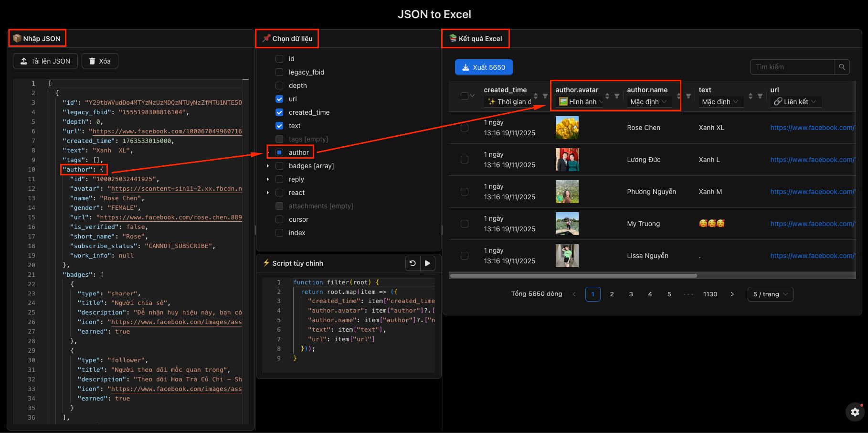The image size is (868, 433).
Task: Expand the reply tree node
Action: [267, 179]
